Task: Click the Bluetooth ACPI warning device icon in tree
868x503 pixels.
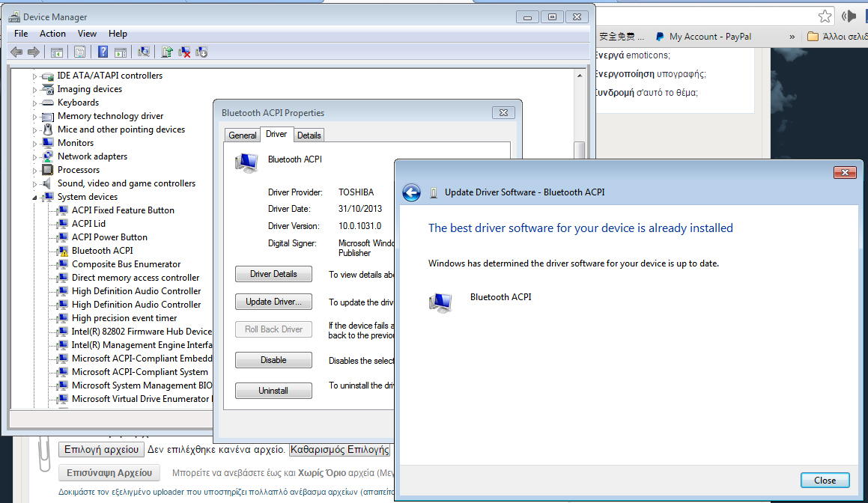Action: point(63,251)
